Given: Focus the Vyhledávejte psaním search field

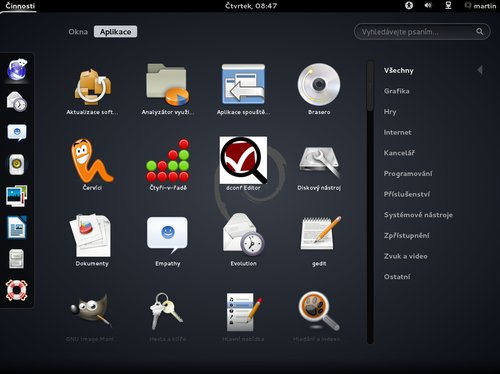Looking at the screenshot, I should (422, 32).
